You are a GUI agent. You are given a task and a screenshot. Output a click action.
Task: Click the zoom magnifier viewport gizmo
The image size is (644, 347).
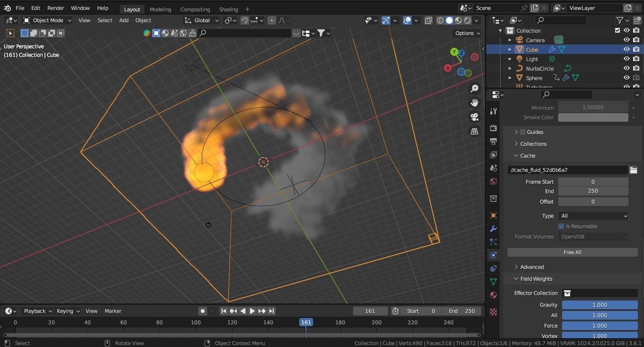[474, 89]
